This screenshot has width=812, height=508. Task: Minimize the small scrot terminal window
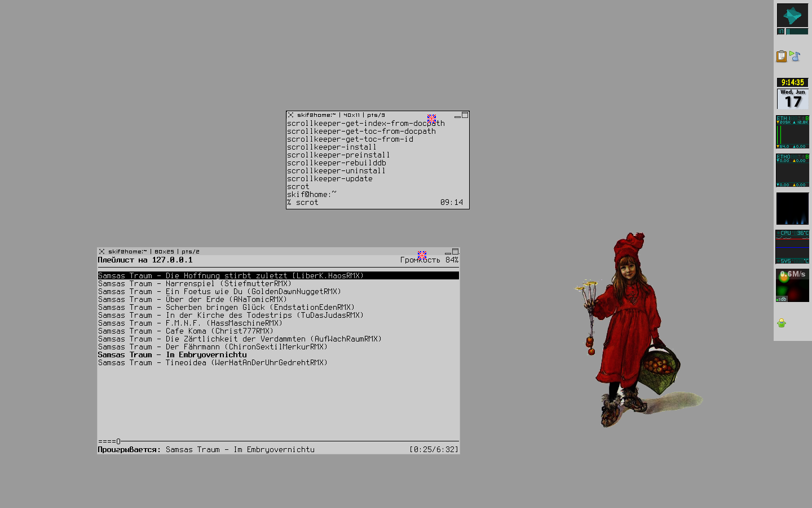coord(457,116)
